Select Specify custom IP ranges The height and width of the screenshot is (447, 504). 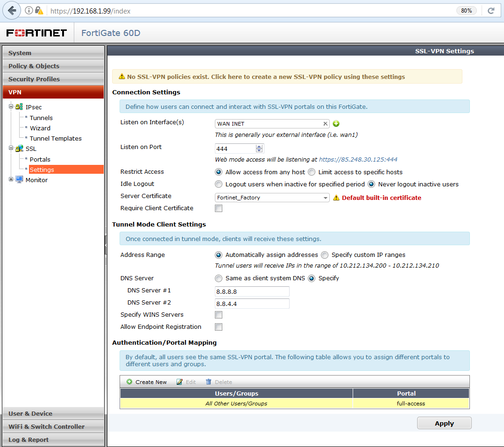pos(325,255)
